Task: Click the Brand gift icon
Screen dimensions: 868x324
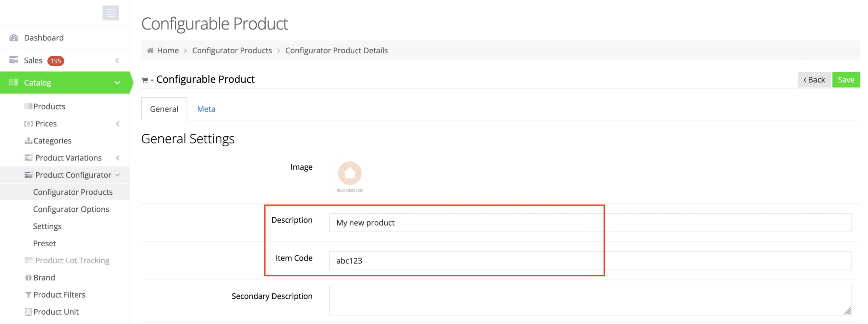Action: 28,278
